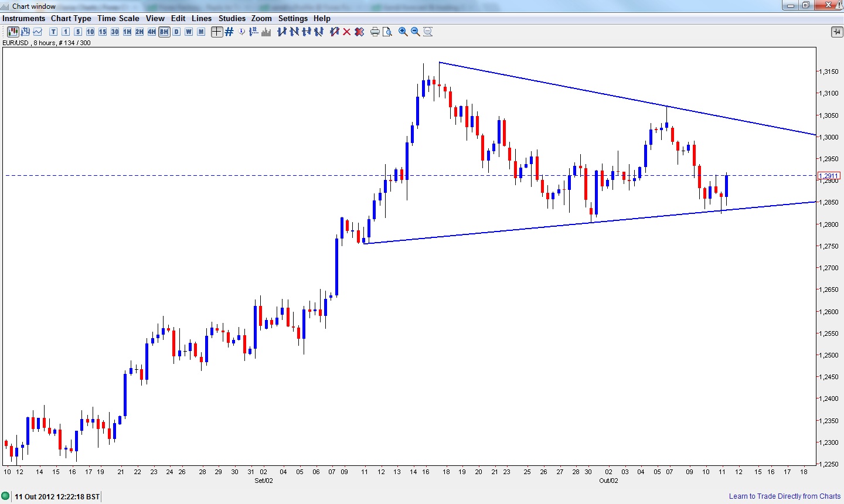
Task: Delete selected line with red X
Action: click(347, 32)
